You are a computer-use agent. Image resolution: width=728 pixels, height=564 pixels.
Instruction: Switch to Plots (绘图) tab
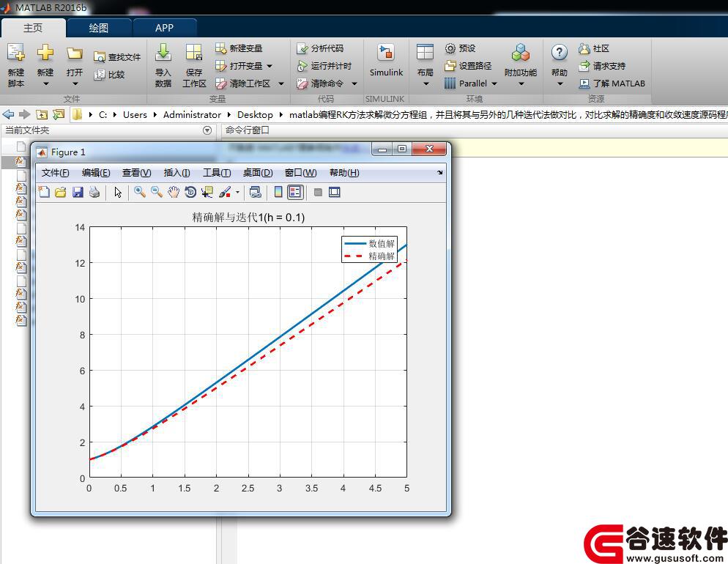tap(98, 28)
